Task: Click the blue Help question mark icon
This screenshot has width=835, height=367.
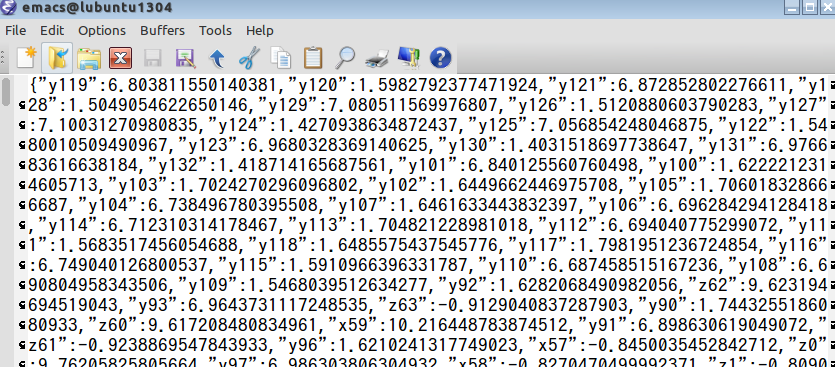Action: click(440, 58)
